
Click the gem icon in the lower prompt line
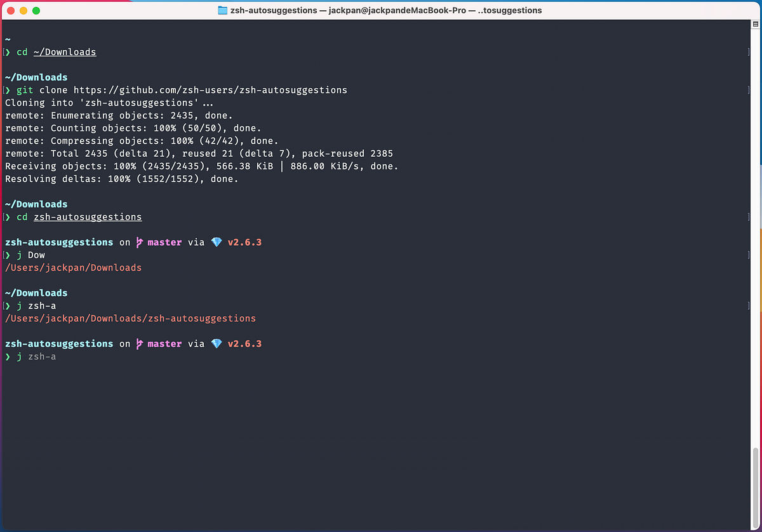coord(217,343)
